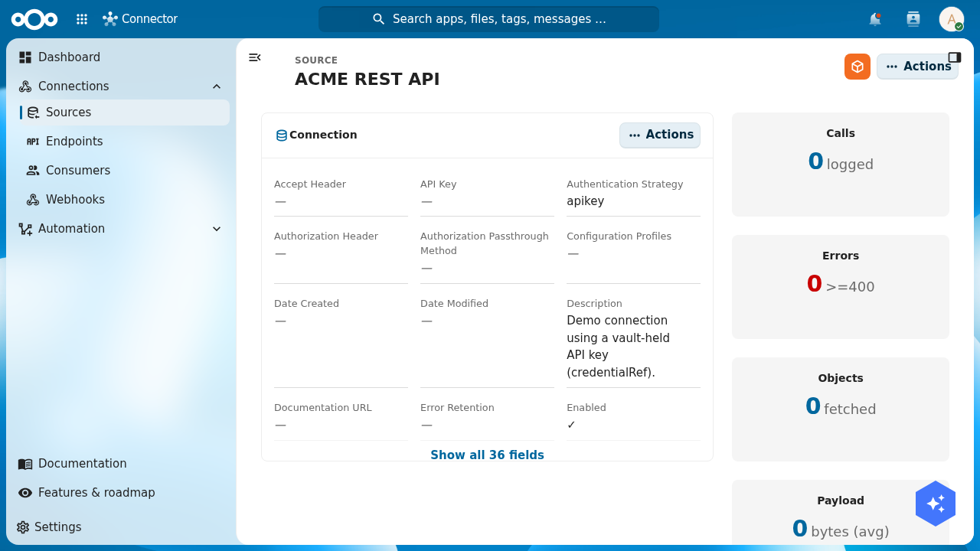The width and height of the screenshot is (980, 551).
Task: Click the Date Modified label
Action: (454, 304)
